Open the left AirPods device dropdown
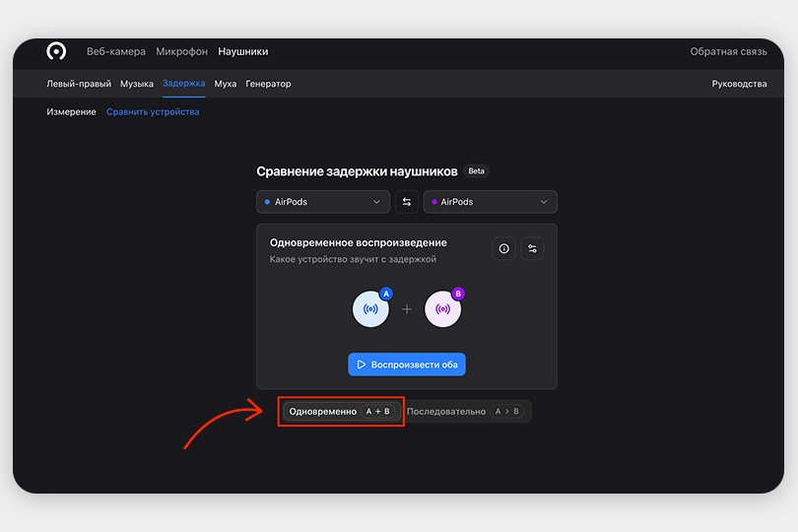This screenshot has height=532, width=798. point(323,202)
